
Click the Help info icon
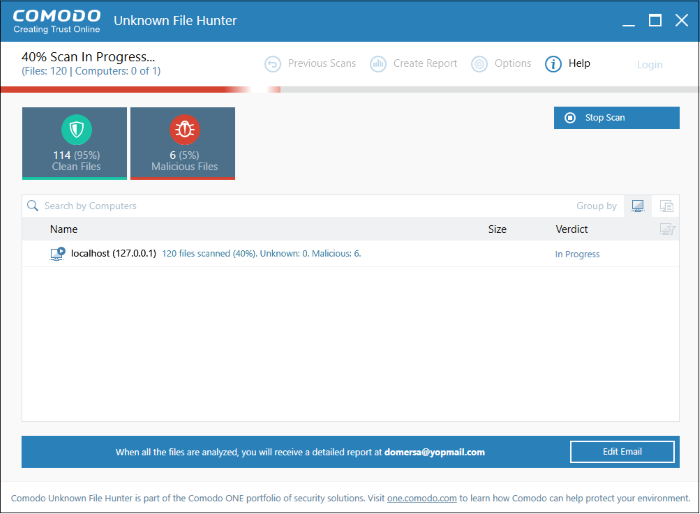point(553,64)
